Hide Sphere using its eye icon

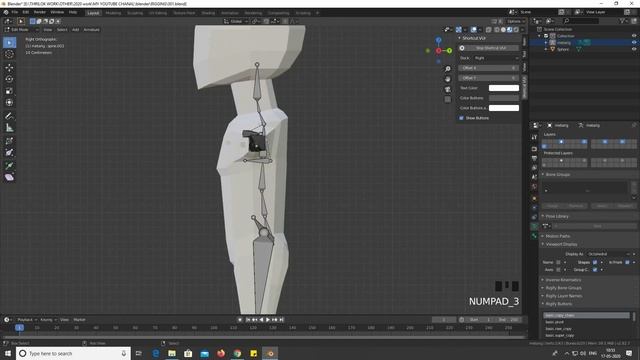coord(634,49)
